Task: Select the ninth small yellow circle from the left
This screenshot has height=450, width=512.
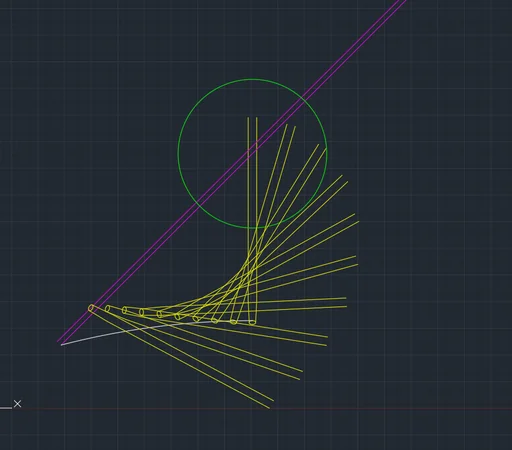Action: [233, 322]
